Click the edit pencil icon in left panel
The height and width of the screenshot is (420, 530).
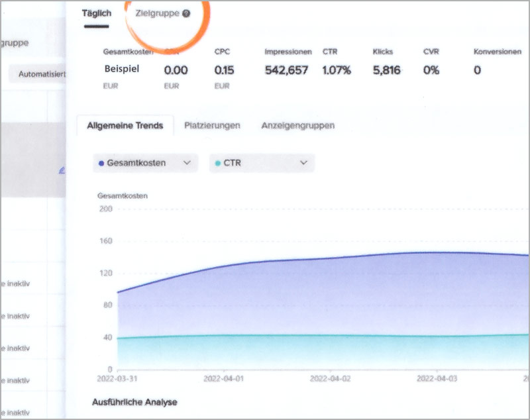[x=62, y=170]
